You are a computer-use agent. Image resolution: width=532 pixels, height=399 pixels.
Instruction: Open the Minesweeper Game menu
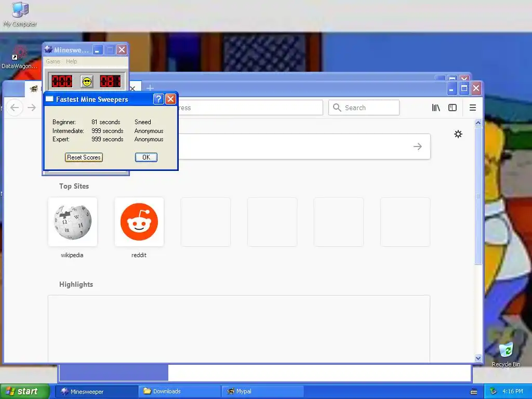coord(53,61)
